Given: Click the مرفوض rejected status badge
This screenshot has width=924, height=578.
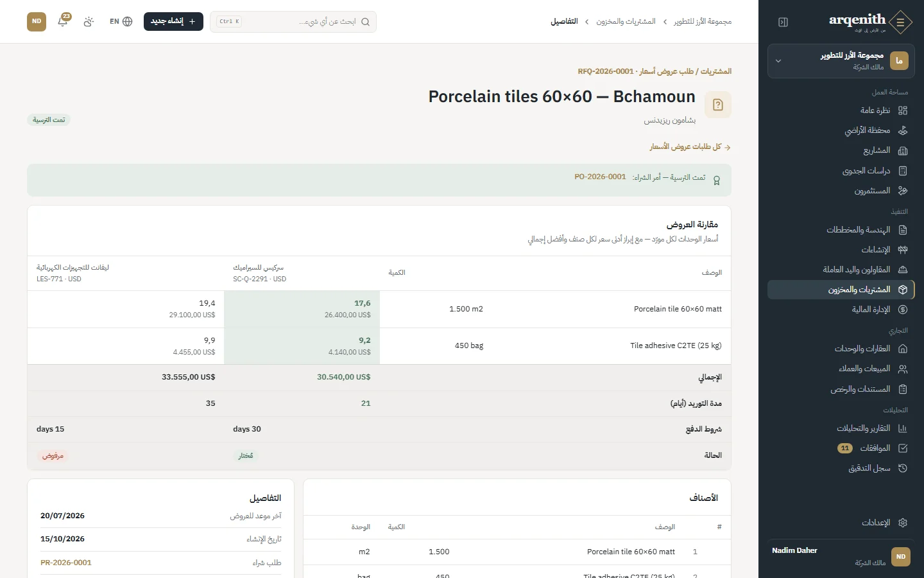Looking at the screenshot, I should point(53,456).
